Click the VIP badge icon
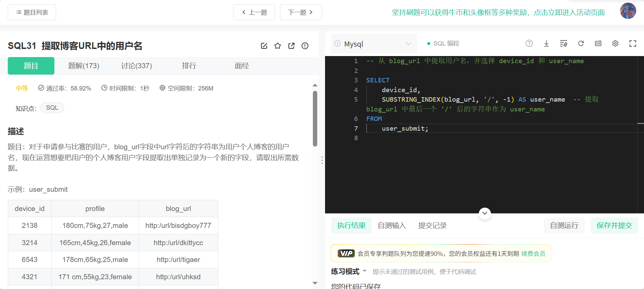Image resolution: width=644 pixels, height=289 pixels. click(346, 254)
